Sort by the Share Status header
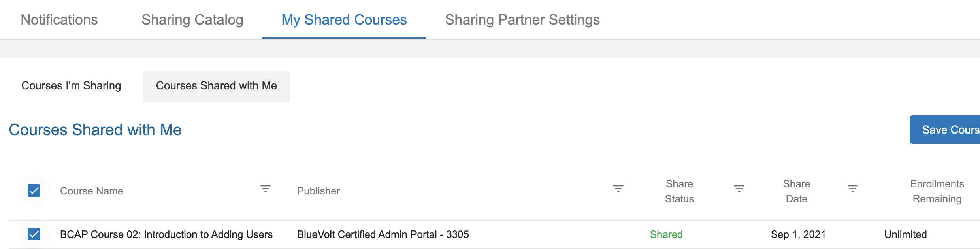Viewport: 980px width, 249px height. [x=679, y=191]
